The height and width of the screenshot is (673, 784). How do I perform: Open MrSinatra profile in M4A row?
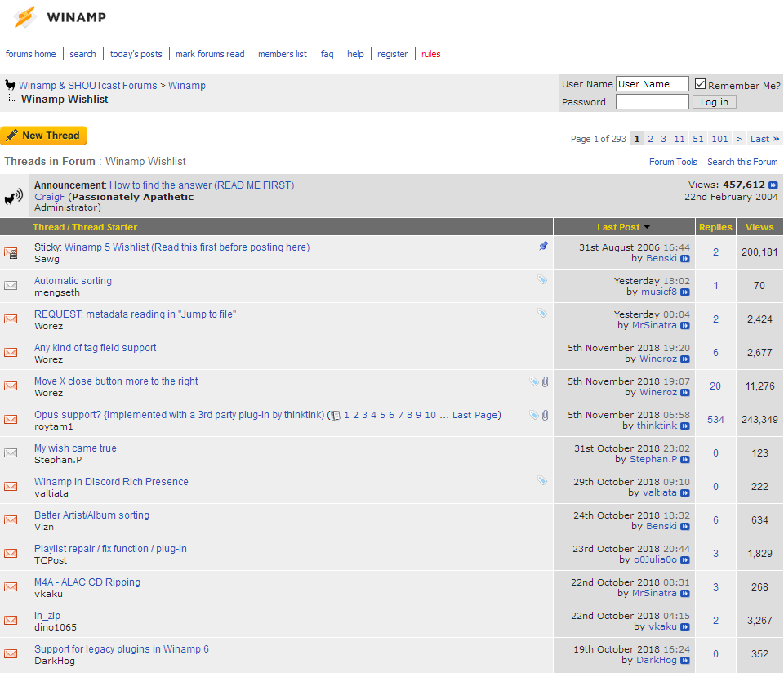tap(654, 594)
